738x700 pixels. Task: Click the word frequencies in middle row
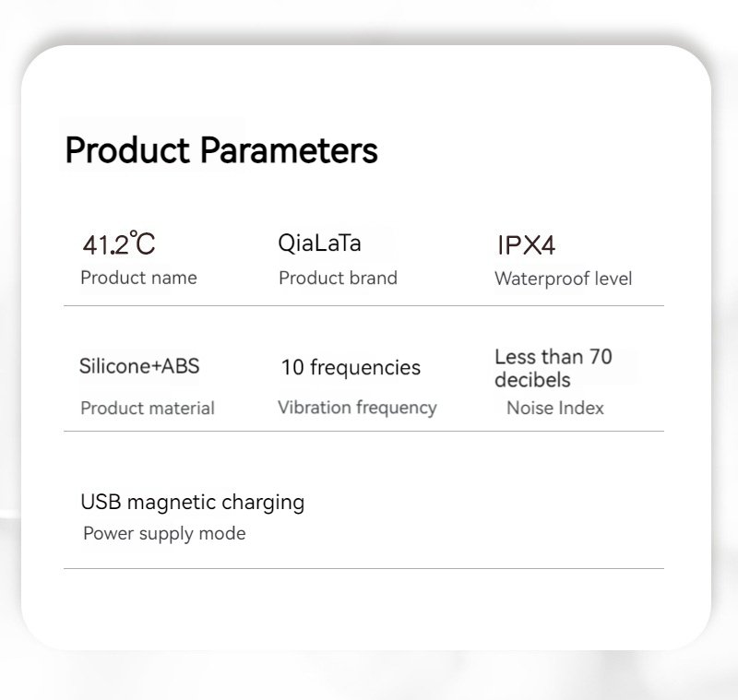365,367
